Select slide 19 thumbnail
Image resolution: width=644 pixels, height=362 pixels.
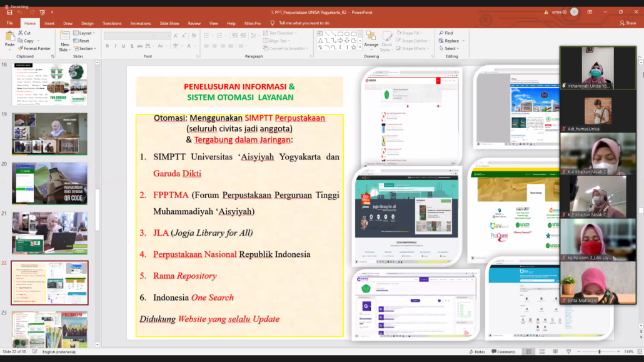[49, 134]
